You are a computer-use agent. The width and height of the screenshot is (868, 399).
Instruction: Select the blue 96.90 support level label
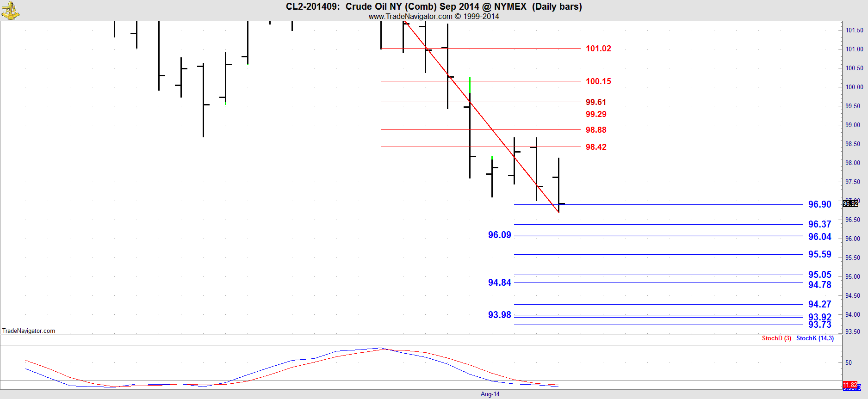(x=819, y=204)
